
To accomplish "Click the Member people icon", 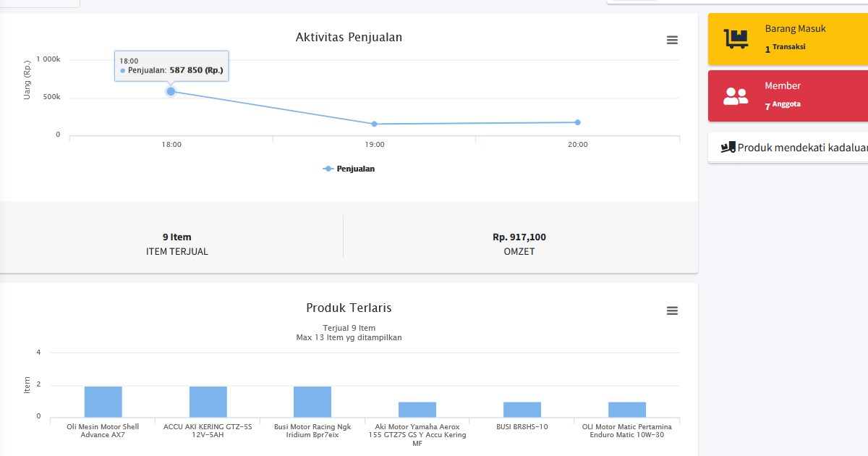I will tap(736, 96).
